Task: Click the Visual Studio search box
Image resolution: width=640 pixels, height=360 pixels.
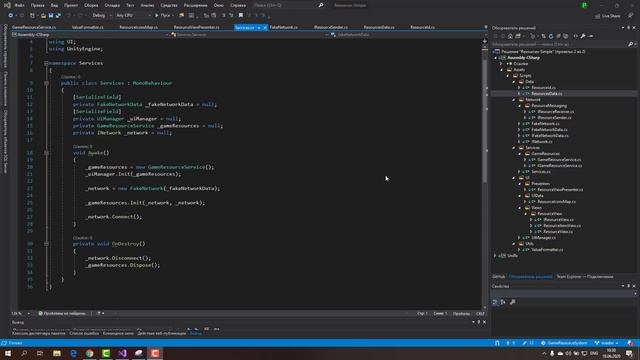Action: (x=288, y=5)
